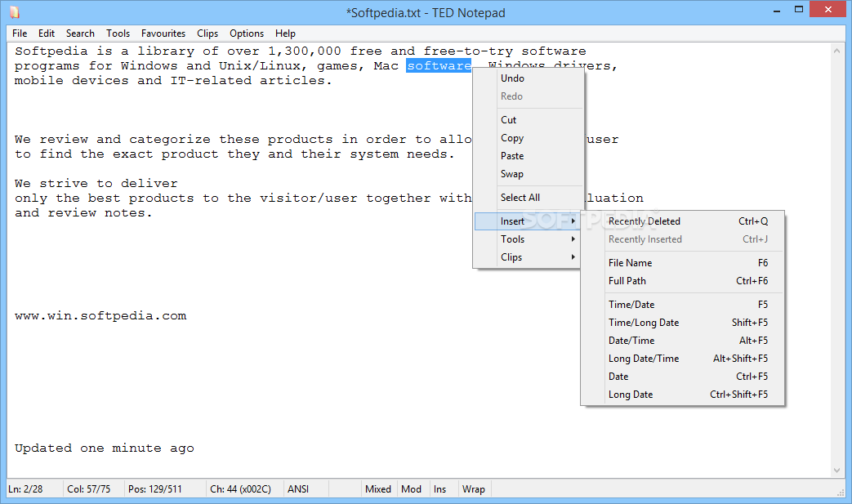852x504 pixels.
Task: Minimize the TED Notepad window
Action: [x=777, y=10]
